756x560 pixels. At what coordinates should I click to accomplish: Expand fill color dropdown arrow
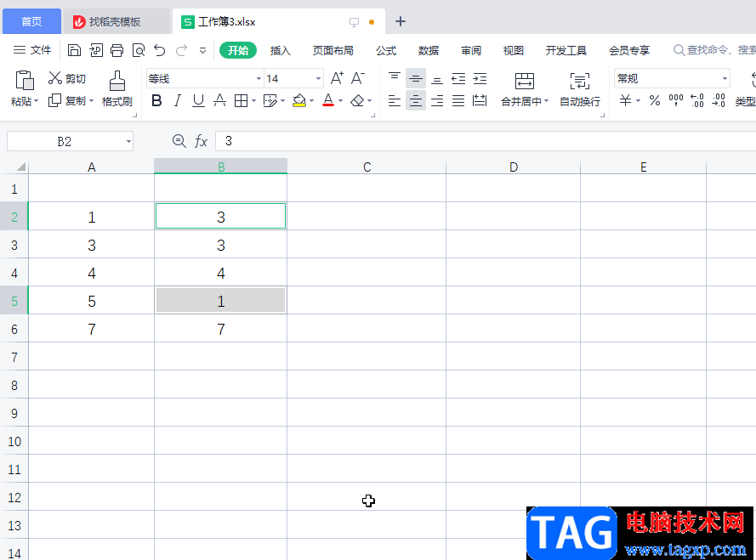[311, 101]
